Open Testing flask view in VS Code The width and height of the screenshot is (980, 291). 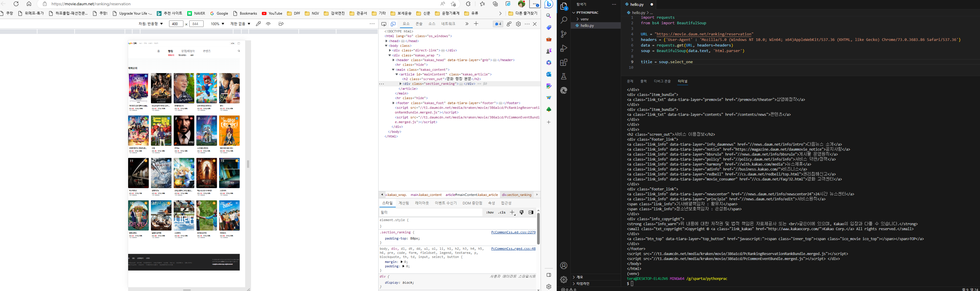(564, 76)
